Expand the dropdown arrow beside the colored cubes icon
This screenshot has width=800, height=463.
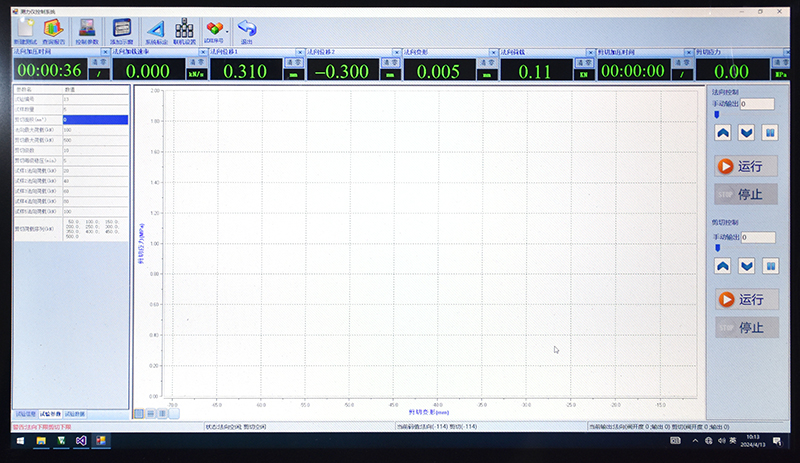coord(227,29)
